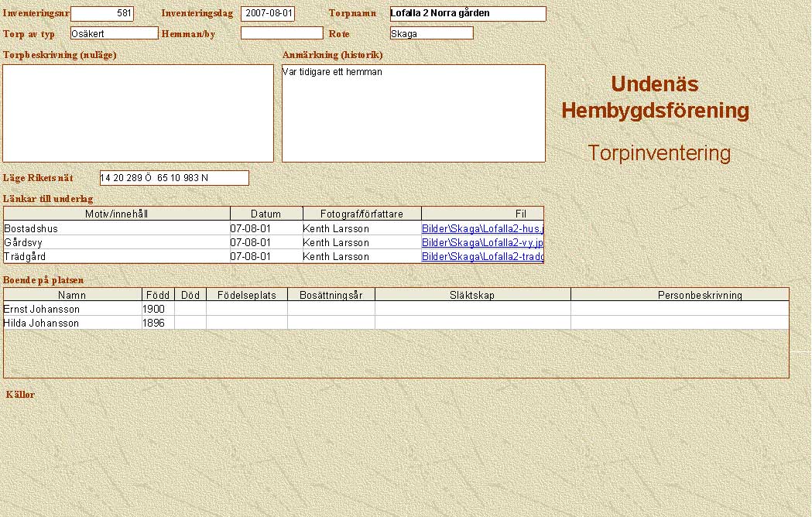Image resolution: width=812 pixels, height=517 pixels.
Task: Open the Lofalla2-hus file link
Action: coord(482,229)
